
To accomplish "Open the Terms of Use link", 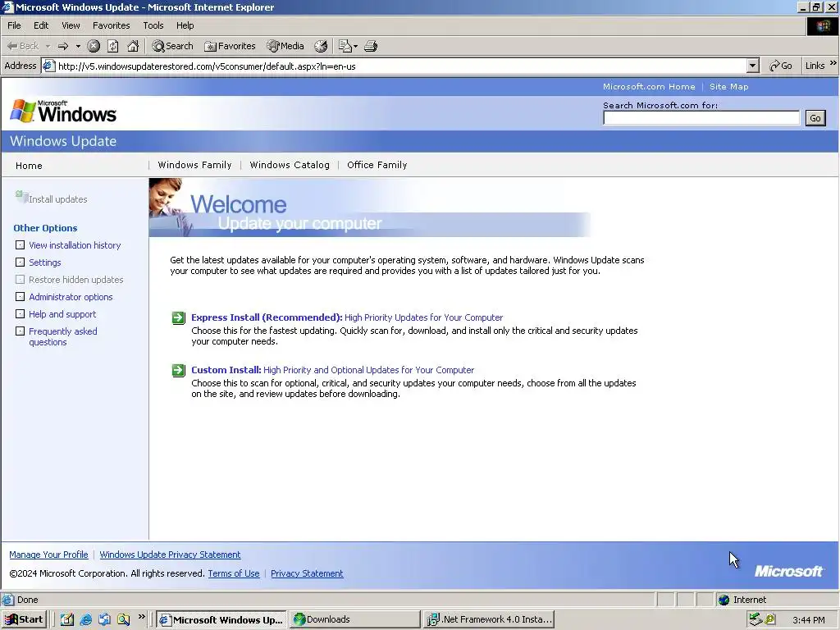I will click(x=234, y=573).
